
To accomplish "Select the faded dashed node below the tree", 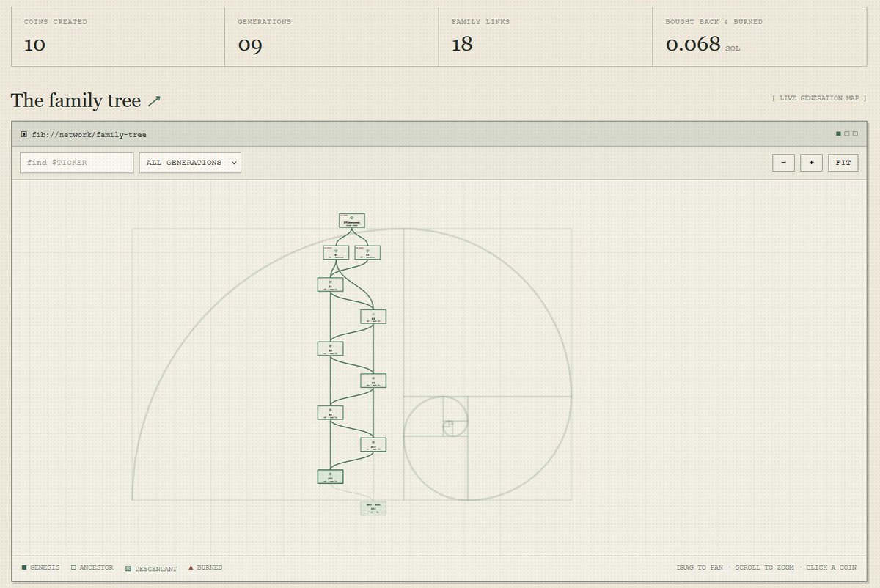I will pos(373,509).
